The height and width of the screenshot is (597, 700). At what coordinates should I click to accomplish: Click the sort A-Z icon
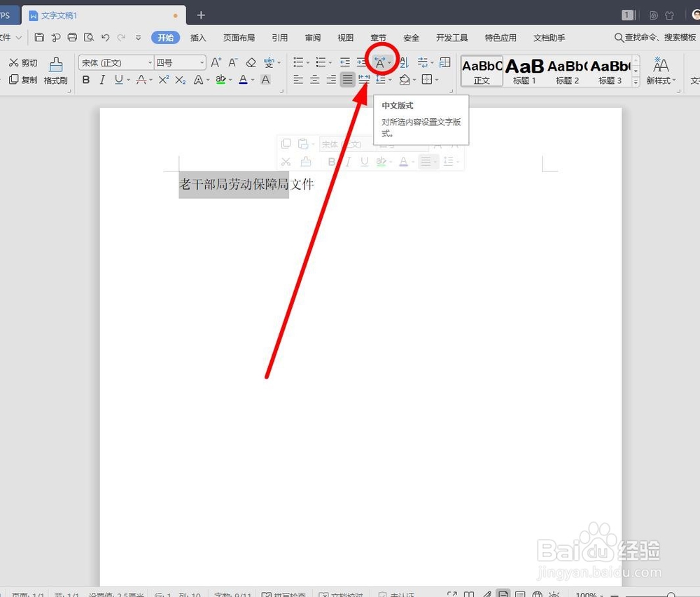405,62
